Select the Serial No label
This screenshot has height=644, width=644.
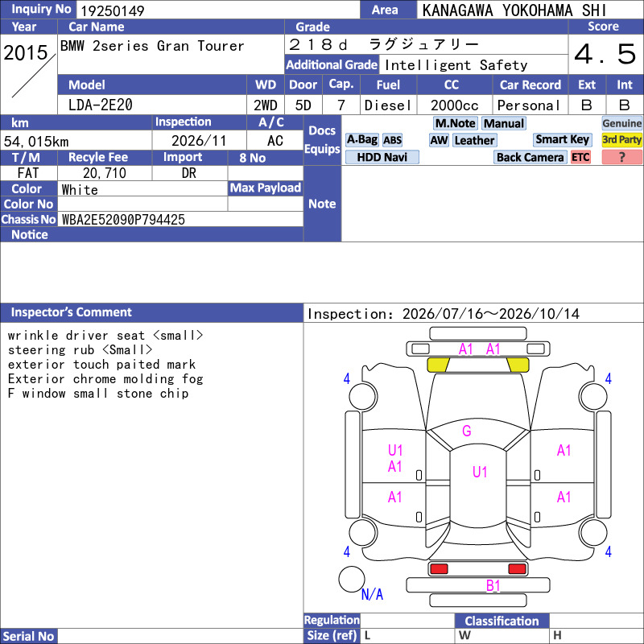point(29,636)
